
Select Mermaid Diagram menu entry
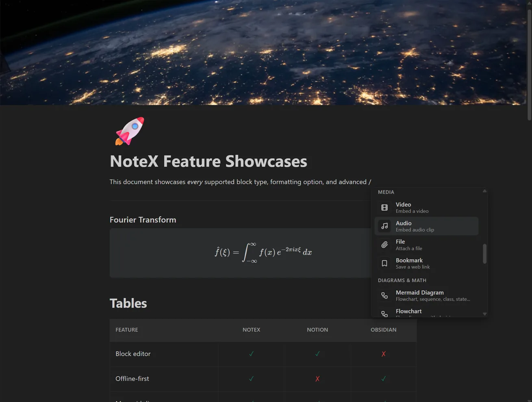(x=426, y=296)
